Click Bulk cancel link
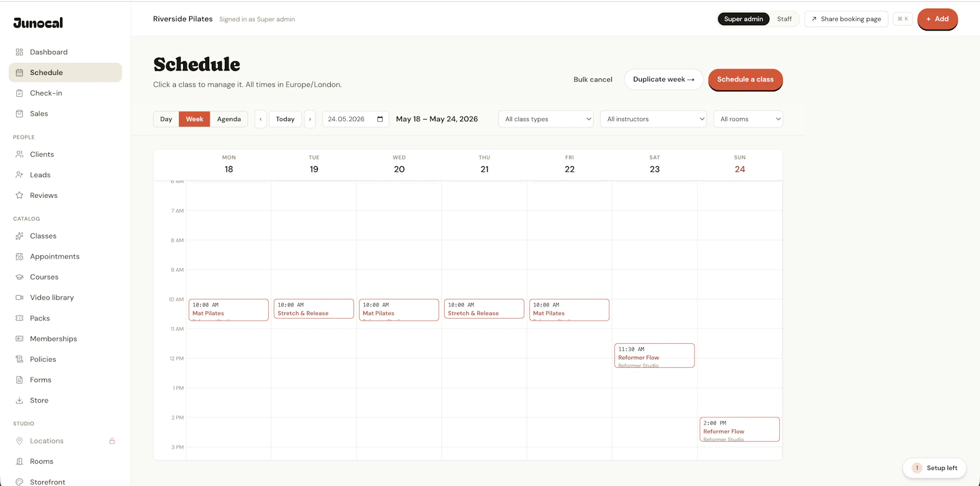This screenshot has height=486, width=980. [x=593, y=80]
